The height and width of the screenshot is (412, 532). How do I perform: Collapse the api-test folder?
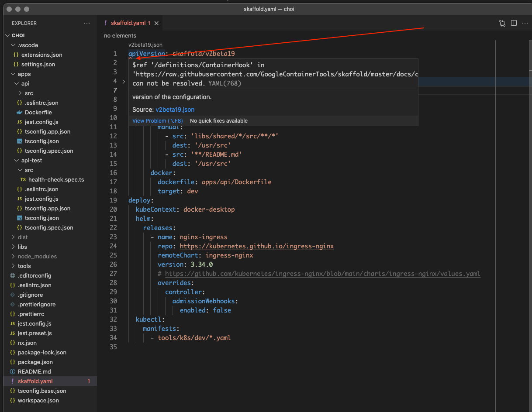pos(16,160)
